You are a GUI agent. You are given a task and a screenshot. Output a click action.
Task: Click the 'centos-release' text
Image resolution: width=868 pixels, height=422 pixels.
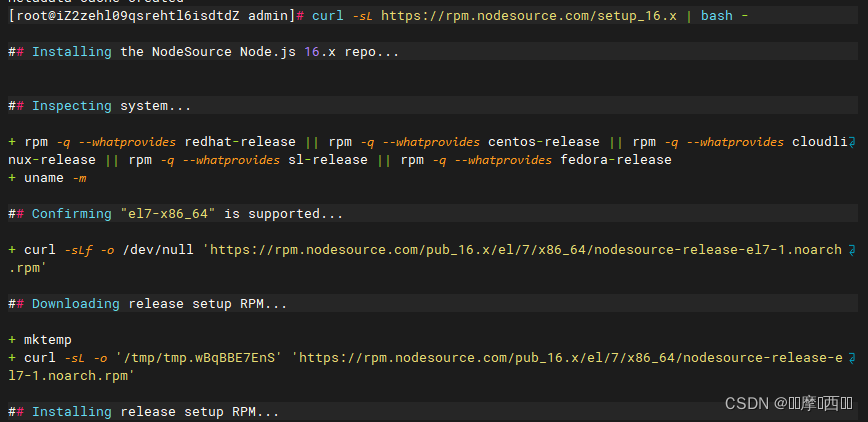tap(544, 142)
